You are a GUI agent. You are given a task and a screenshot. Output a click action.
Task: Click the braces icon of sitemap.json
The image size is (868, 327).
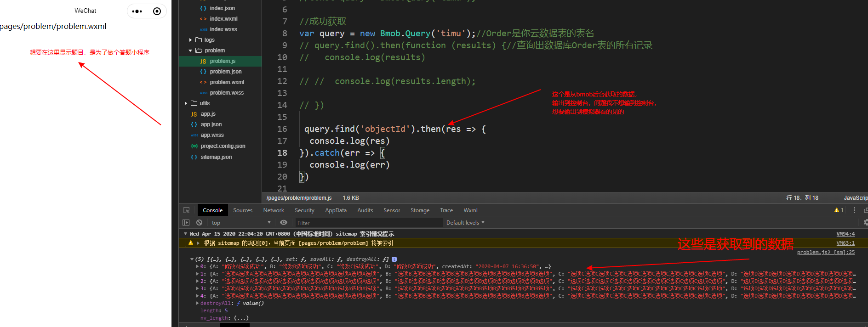(194, 157)
